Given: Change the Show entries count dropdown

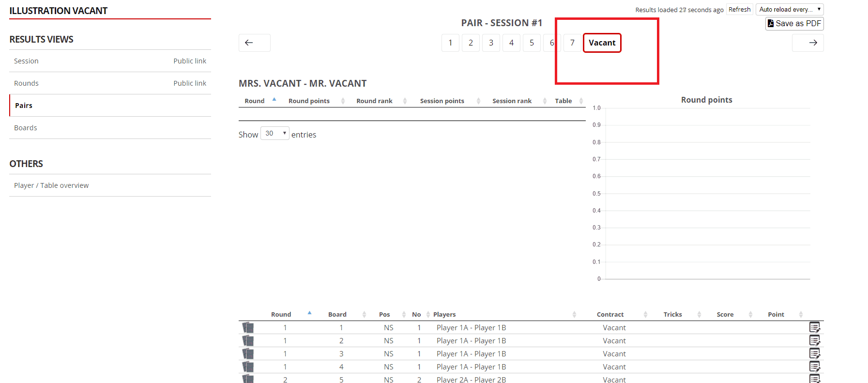Looking at the screenshot, I should click(x=274, y=133).
